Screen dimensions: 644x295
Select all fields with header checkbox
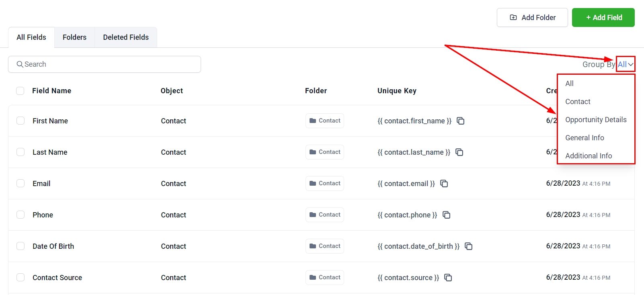[20, 91]
